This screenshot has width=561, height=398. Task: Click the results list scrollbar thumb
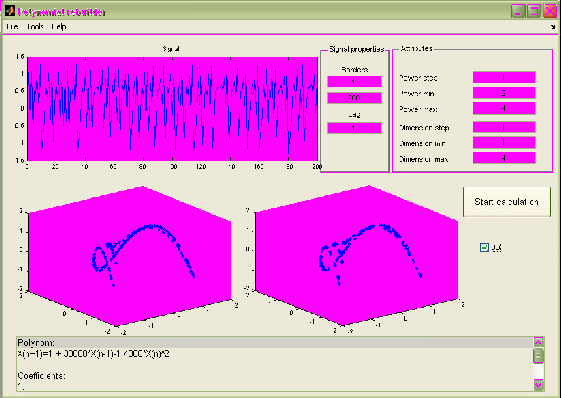click(538, 355)
